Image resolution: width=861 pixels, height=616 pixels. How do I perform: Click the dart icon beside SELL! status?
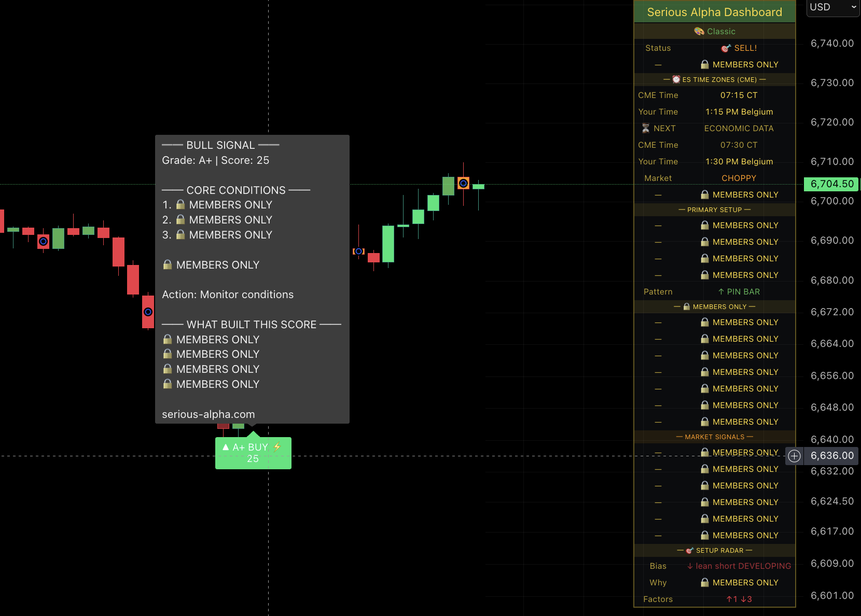[726, 48]
